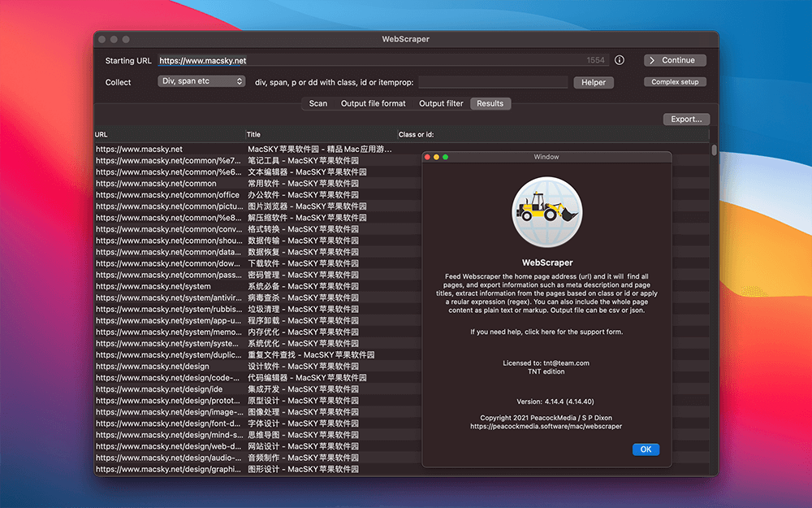Click the support form help link
This screenshot has width=812, height=508.
(546, 332)
